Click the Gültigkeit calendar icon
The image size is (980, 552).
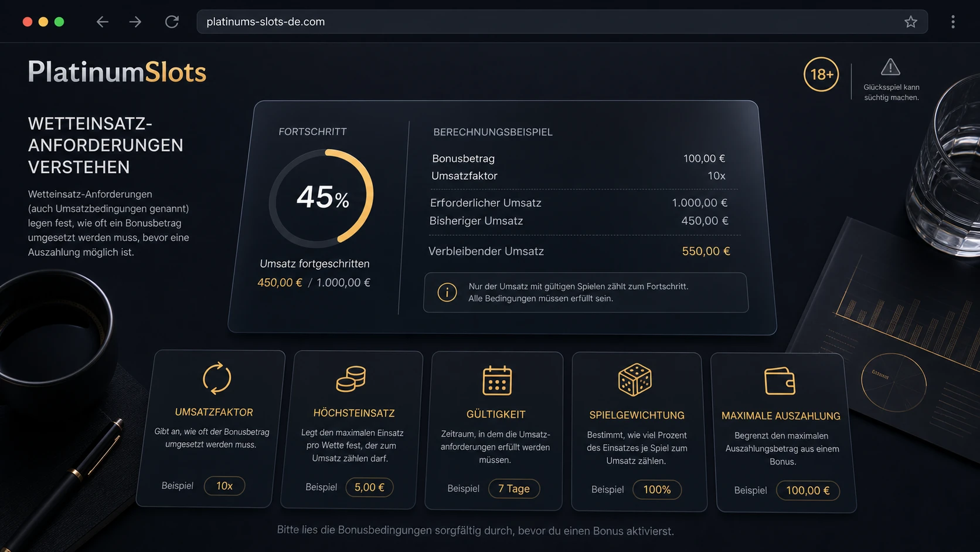[x=497, y=380]
